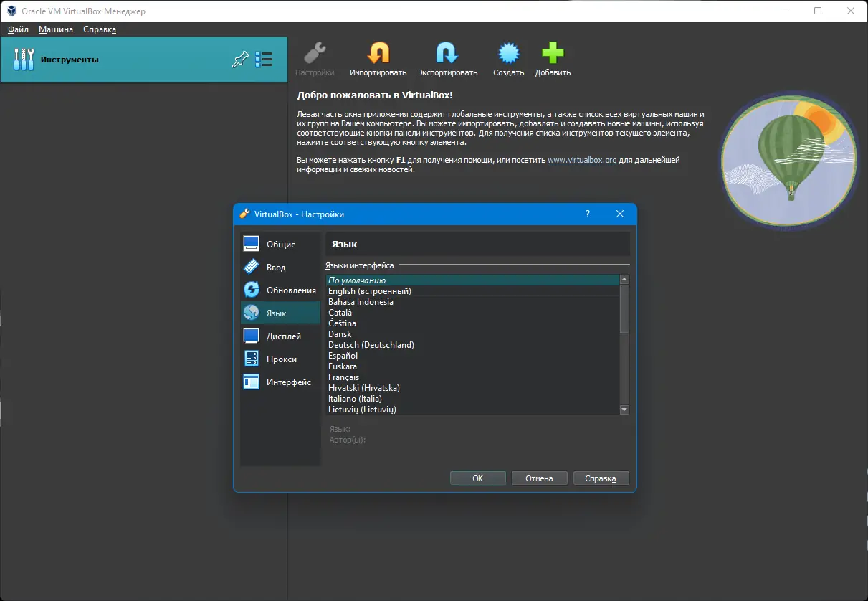This screenshot has height=601, width=868.
Task: Click the language list scroll down arrow
Action: point(624,410)
